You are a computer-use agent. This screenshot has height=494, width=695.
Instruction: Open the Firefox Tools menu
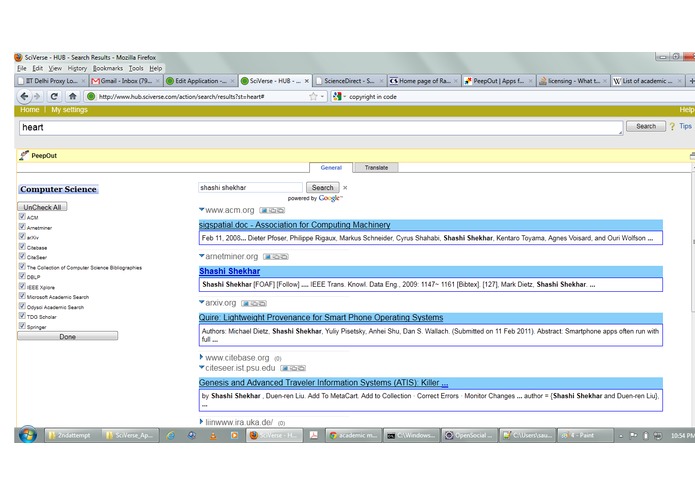point(136,68)
